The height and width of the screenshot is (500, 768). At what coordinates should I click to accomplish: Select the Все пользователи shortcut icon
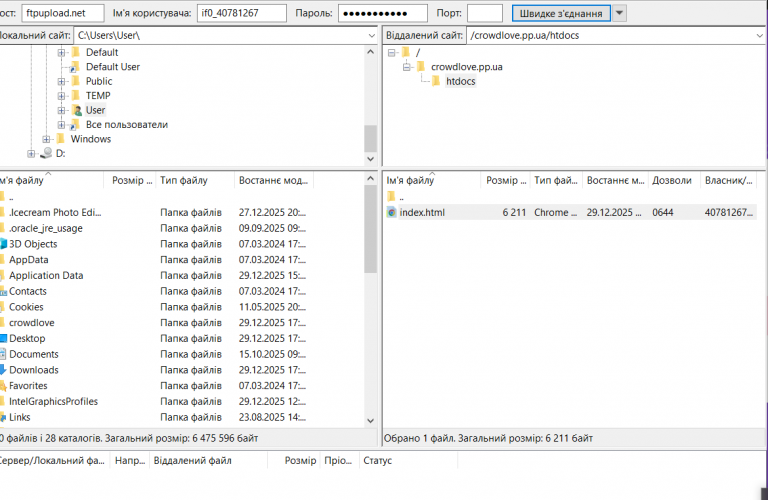75,125
